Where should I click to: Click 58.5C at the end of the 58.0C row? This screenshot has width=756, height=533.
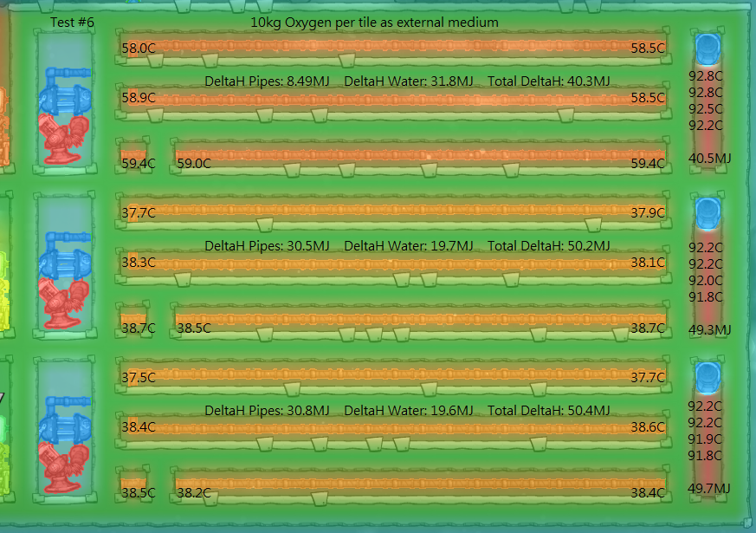pos(648,49)
